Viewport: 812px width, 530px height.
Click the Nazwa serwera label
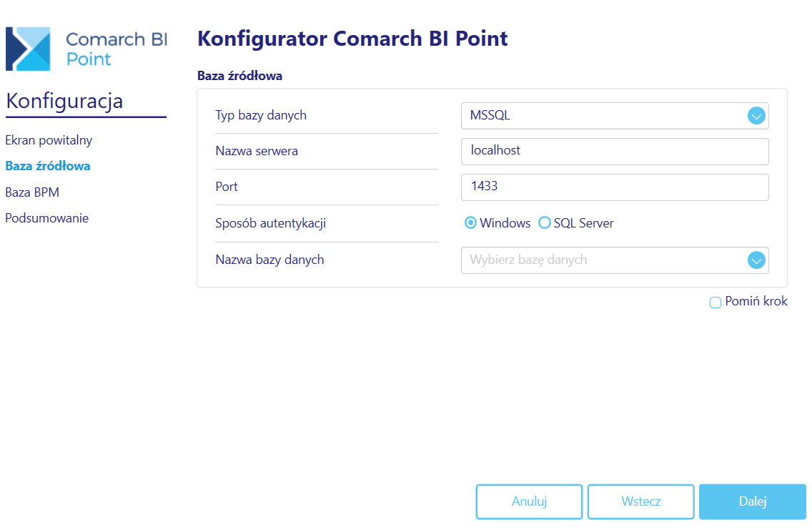coord(257,152)
